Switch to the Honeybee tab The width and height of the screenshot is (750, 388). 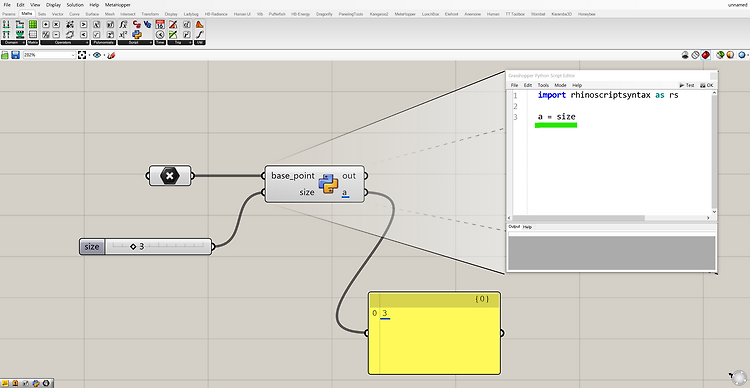click(x=586, y=14)
